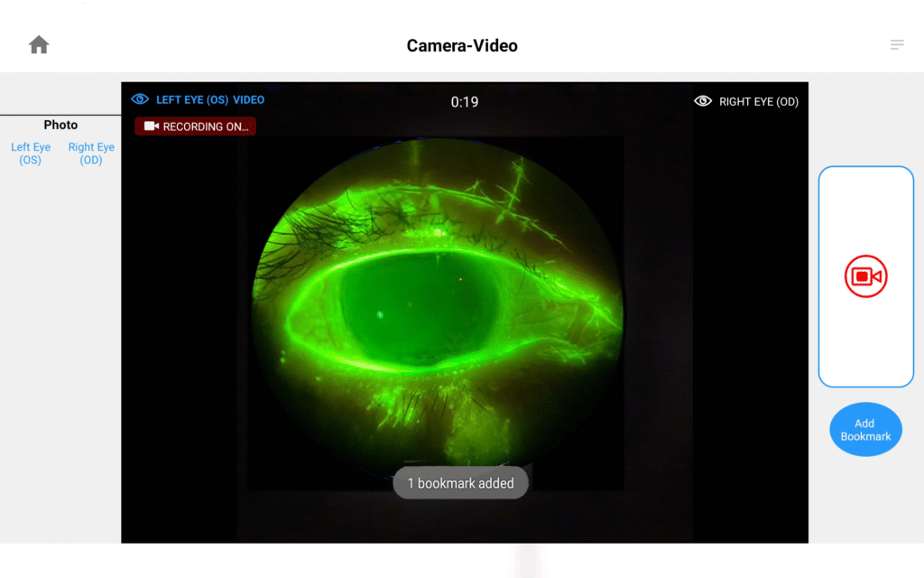The image size is (924, 578).
Task: Click the Camera-Video page title
Action: [x=462, y=46]
